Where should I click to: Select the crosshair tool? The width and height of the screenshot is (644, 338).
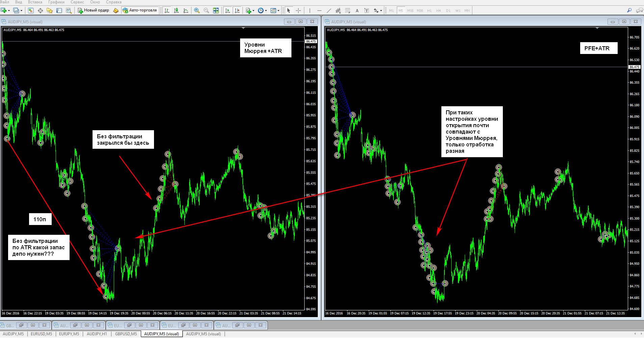(298, 10)
